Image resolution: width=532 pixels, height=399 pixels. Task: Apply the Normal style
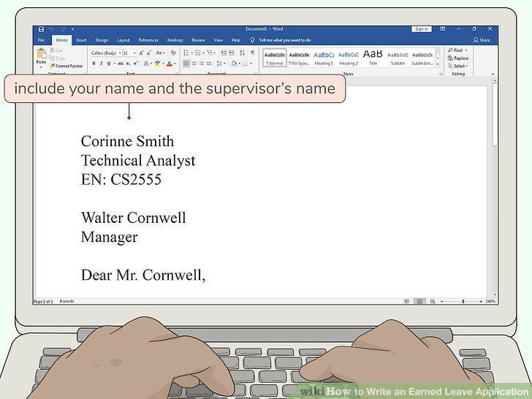tap(275, 58)
